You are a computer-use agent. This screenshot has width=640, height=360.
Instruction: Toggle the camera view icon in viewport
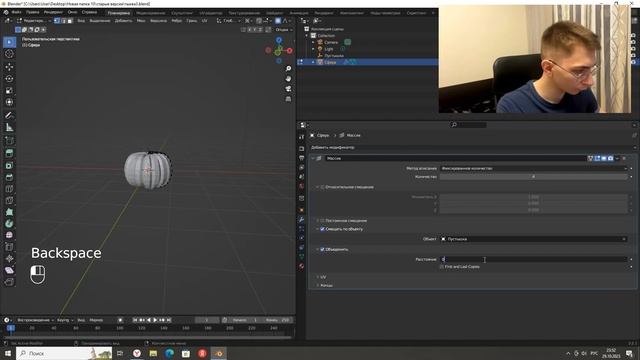(x=288, y=89)
